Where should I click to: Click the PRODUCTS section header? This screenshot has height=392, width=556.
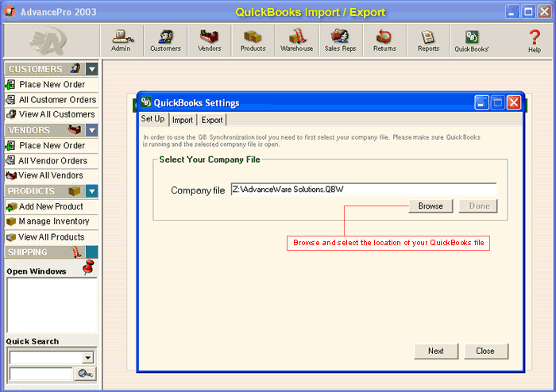click(x=45, y=191)
